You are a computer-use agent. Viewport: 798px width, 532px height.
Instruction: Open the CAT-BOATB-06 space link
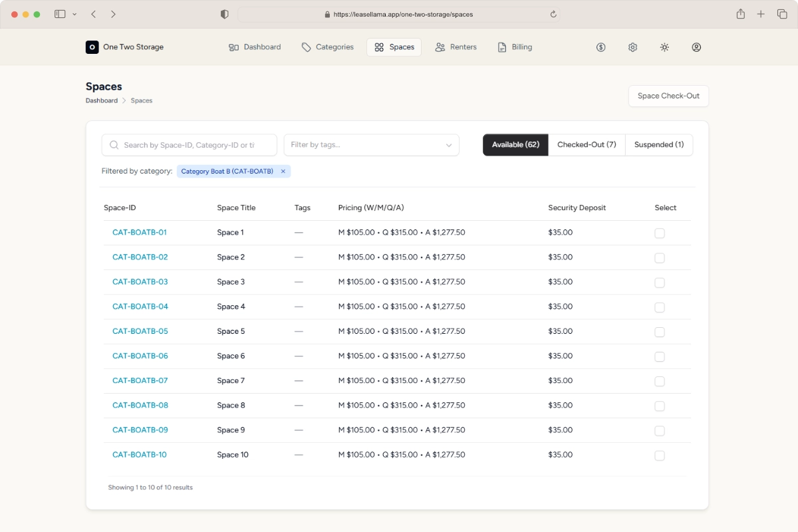pyautogui.click(x=140, y=356)
